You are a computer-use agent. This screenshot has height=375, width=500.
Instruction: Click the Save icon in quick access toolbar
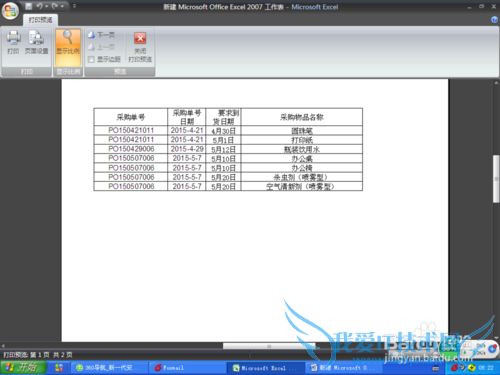click(x=29, y=6)
